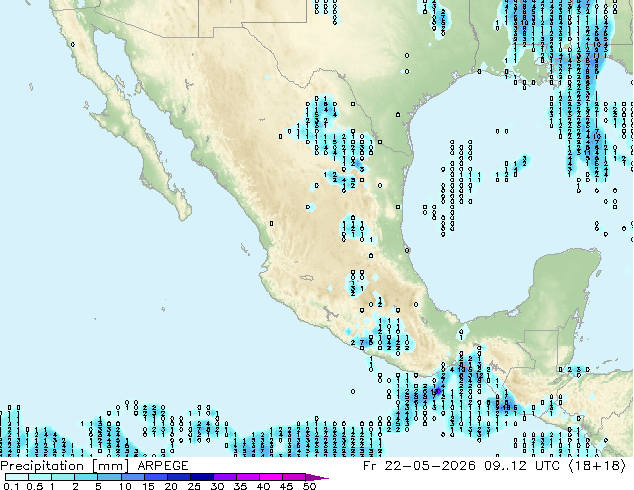Click the 5–10 mm legend color box
This screenshot has width=634, height=490.
[109, 477]
